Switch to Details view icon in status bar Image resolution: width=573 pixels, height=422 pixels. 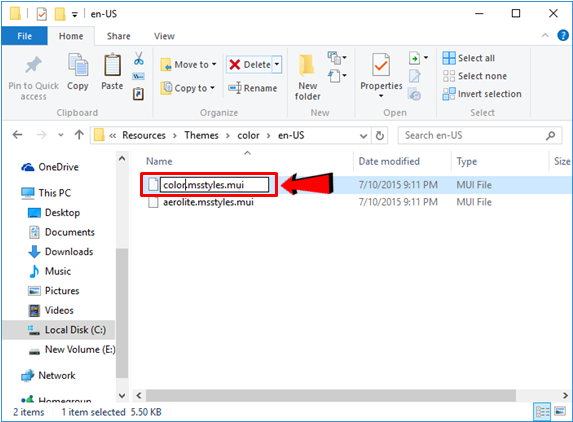(542, 412)
